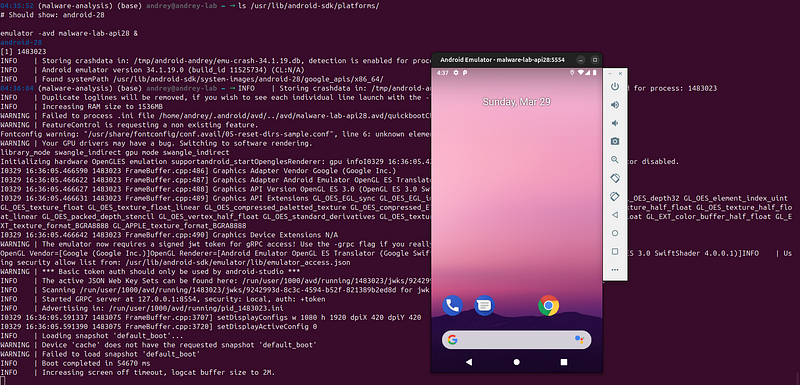The height and width of the screenshot is (385, 800).
Task: Launch Chrome on the Android home screen
Action: [548, 305]
